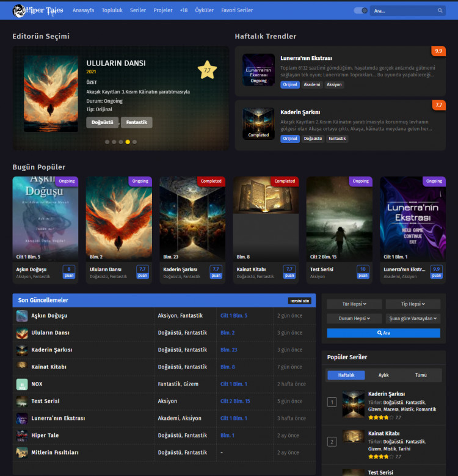458x476 pixels.
Task: Click the 9.9 puan badge on Lunerra'nın Ekstr...
Action: [x=436, y=272]
